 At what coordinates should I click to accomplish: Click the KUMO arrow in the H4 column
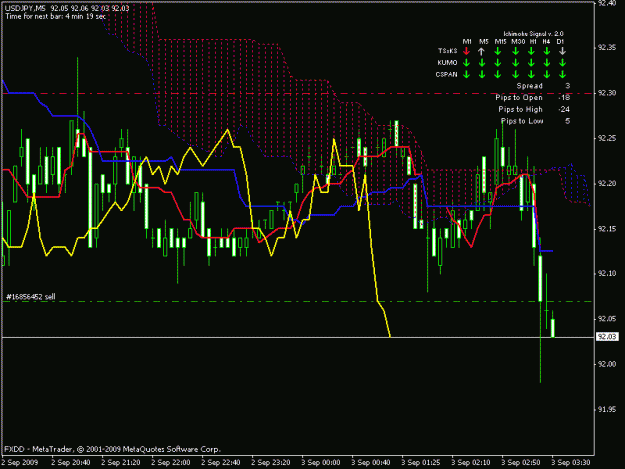(x=547, y=63)
